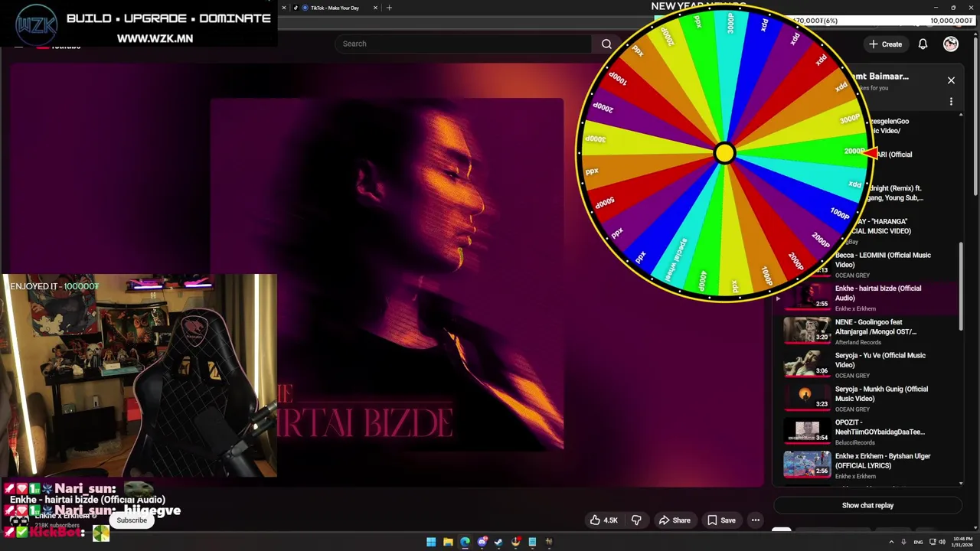
Task: Open clock showing 10:48 PM
Action: click(962, 542)
